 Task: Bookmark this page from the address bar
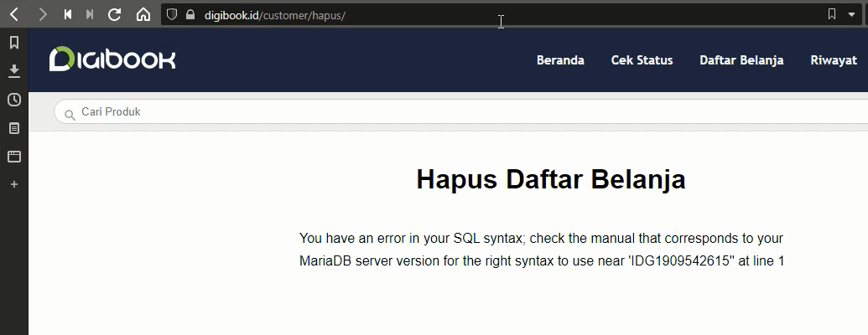[831, 14]
